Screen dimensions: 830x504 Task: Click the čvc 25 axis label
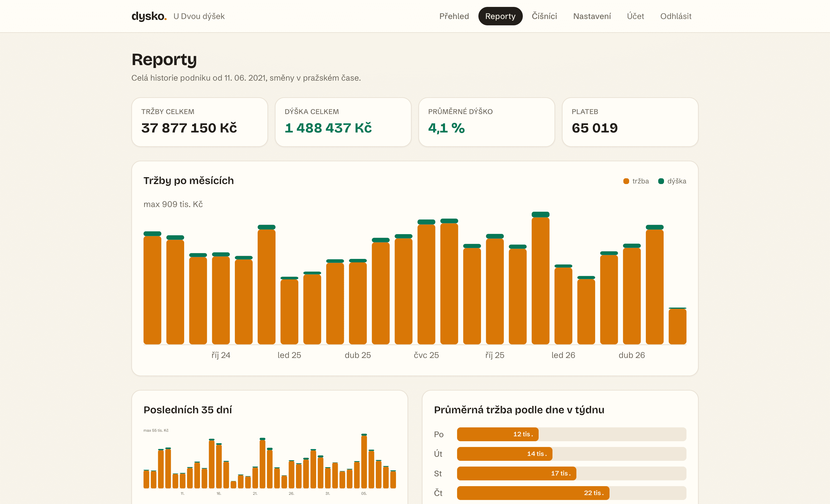tap(426, 355)
